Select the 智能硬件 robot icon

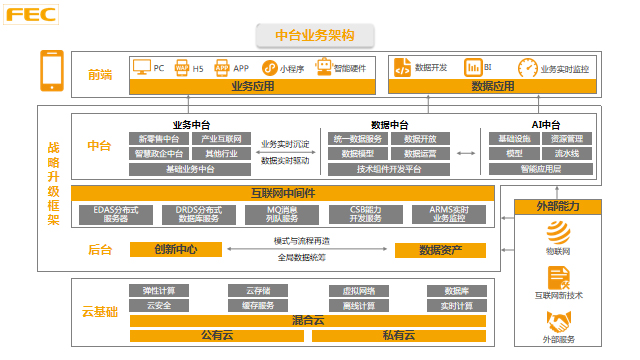[324, 67]
